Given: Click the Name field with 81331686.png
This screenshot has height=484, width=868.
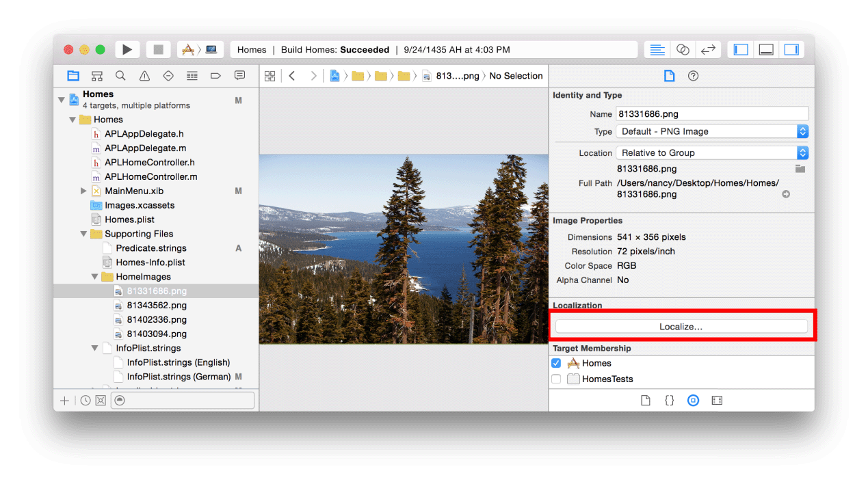Looking at the screenshot, I should [x=711, y=114].
